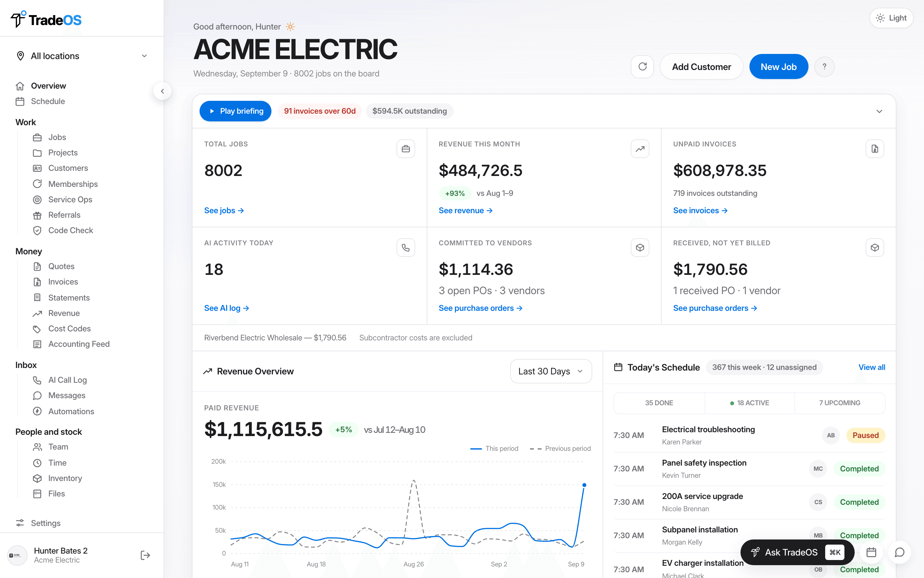Screen dimensions: 924x578
Task: Open Revenue in the sidebar
Action: pyautogui.click(x=56, y=313)
